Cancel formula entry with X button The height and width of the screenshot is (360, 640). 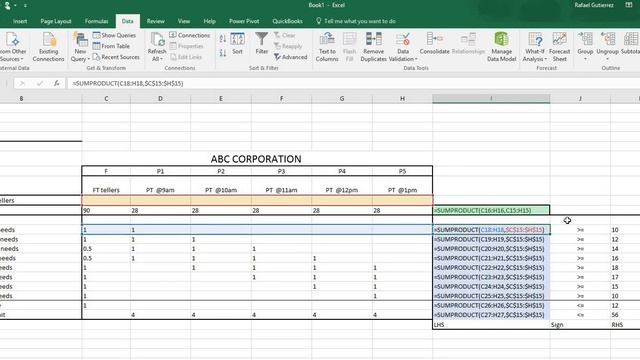(22, 83)
